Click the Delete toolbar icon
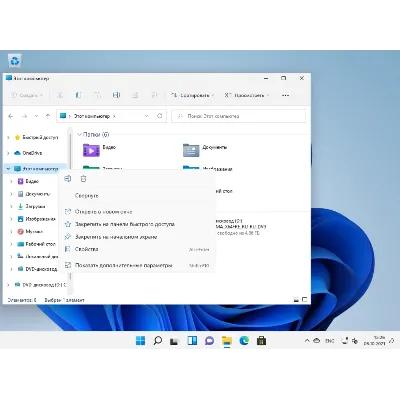Viewport: 400px width, 400px height. 154,95
